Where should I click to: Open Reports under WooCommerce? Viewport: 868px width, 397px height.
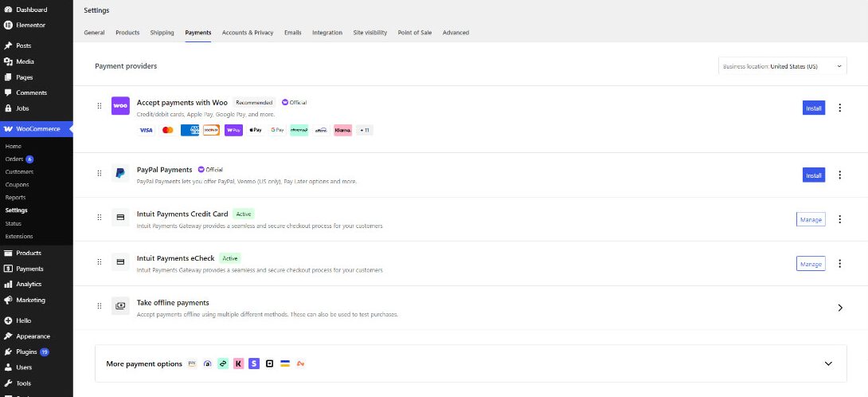[x=15, y=198]
